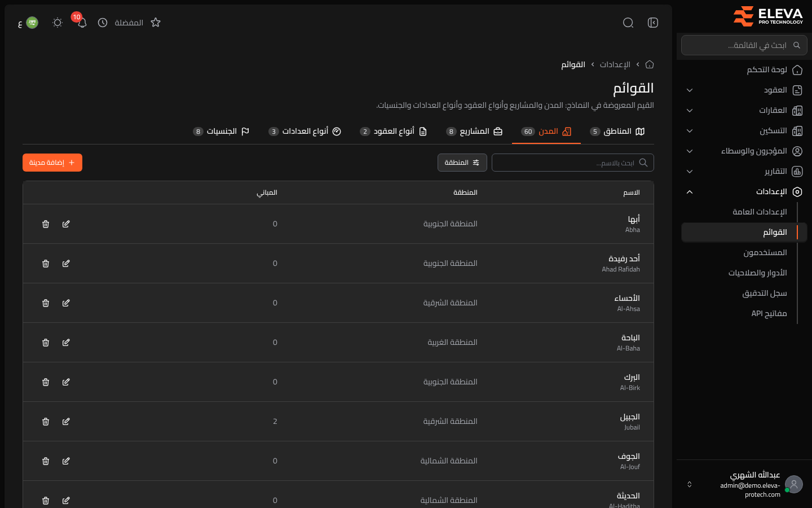The image size is (812, 508).
Task: Toggle the light/dark theme sun icon
Action: tap(58, 23)
